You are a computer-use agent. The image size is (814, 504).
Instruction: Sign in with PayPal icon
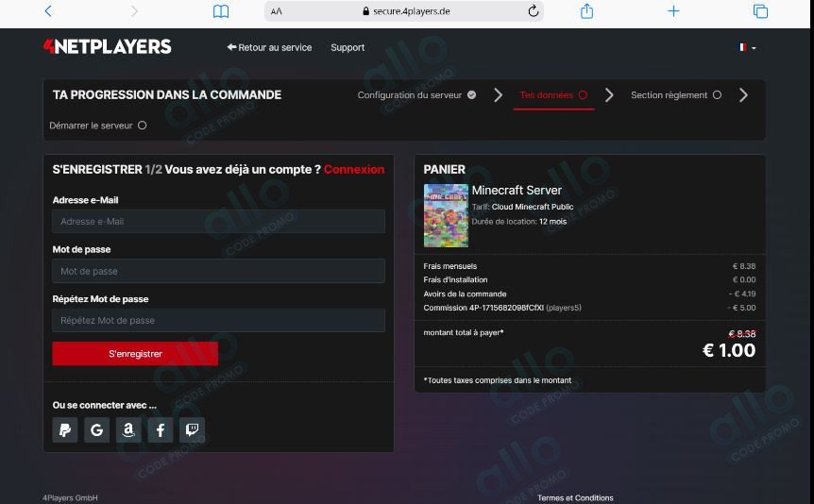[x=65, y=429]
